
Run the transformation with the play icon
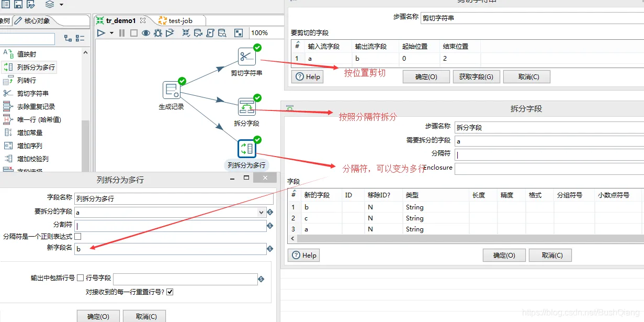101,33
